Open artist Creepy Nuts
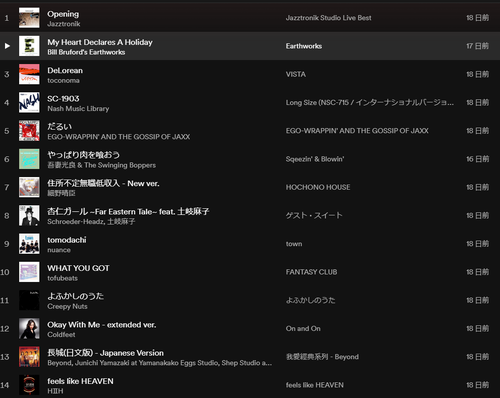 coord(67,306)
